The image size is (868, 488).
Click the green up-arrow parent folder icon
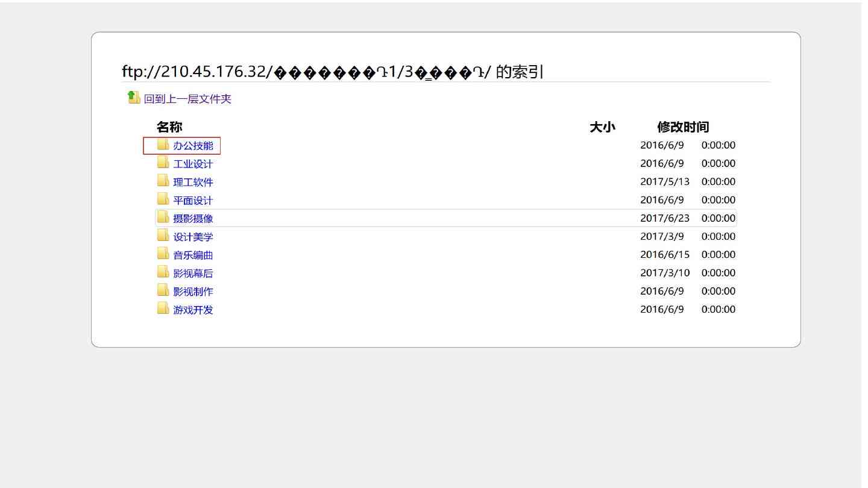pos(134,97)
